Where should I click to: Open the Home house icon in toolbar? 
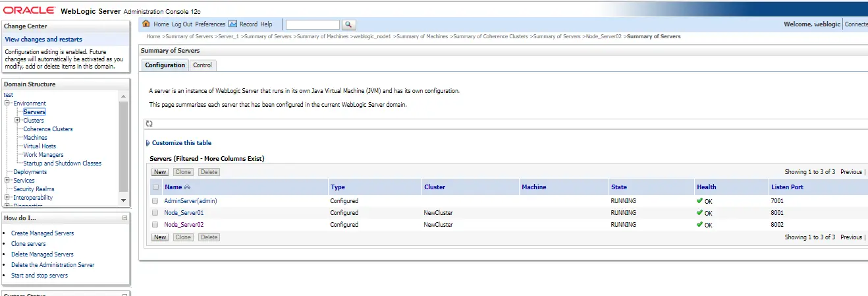(x=147, y=24)
